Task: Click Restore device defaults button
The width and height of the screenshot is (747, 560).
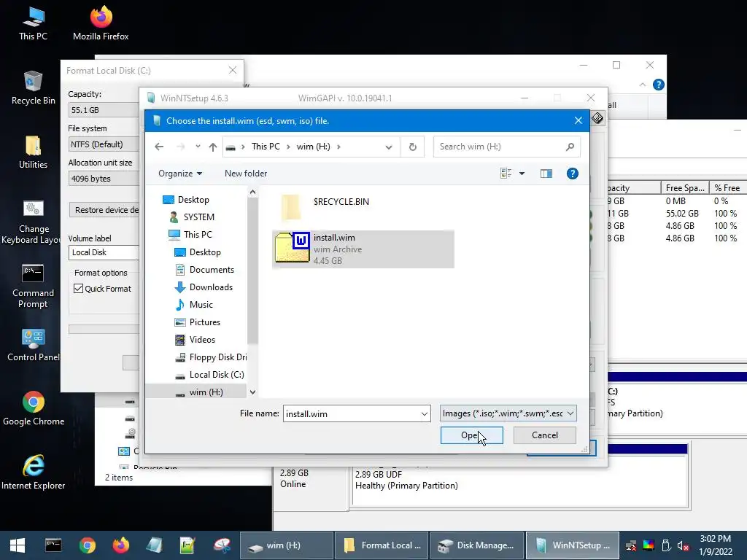Action: [x=104, y=210]
